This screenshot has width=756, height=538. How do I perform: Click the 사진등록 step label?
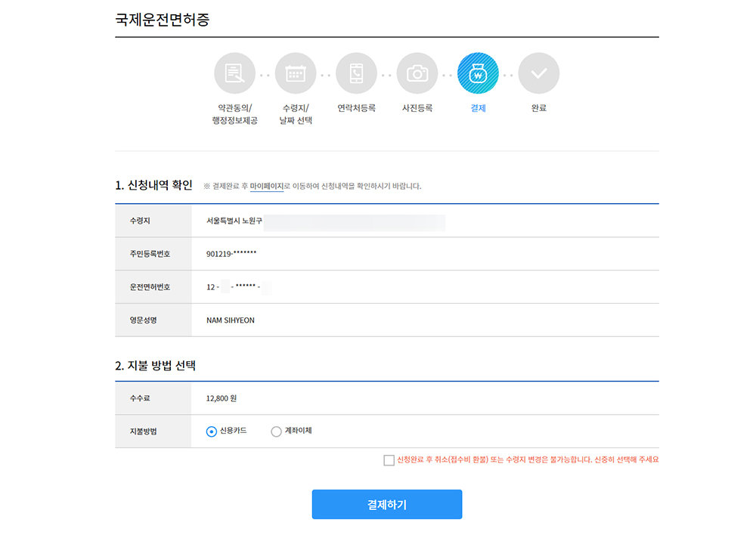pyautogui.click(x=417, y=108)
